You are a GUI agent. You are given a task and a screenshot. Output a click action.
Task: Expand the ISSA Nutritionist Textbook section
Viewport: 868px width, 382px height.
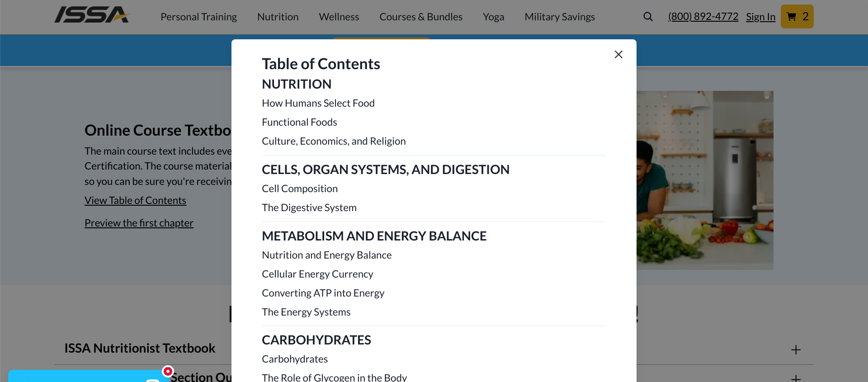coord(796,350)
